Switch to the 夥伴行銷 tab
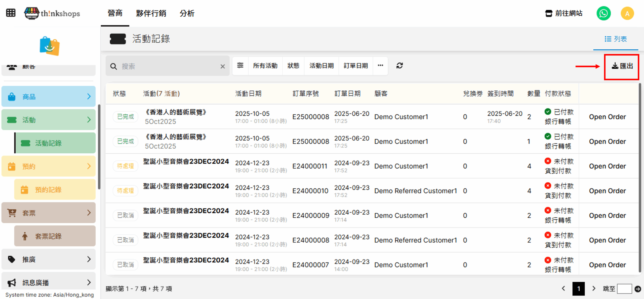This screenshot has height=299, width=644. click(151, 13)
